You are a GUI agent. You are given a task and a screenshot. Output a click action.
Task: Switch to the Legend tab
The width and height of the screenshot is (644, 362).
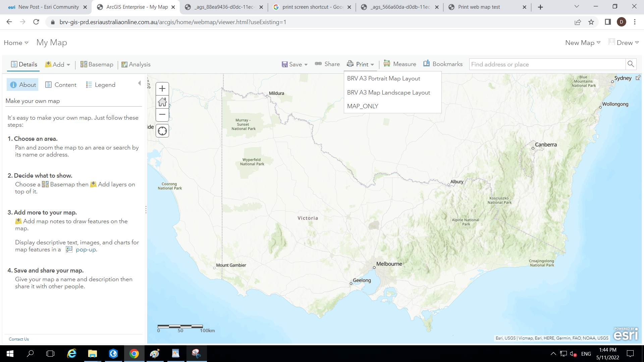[x=101, y=85]
